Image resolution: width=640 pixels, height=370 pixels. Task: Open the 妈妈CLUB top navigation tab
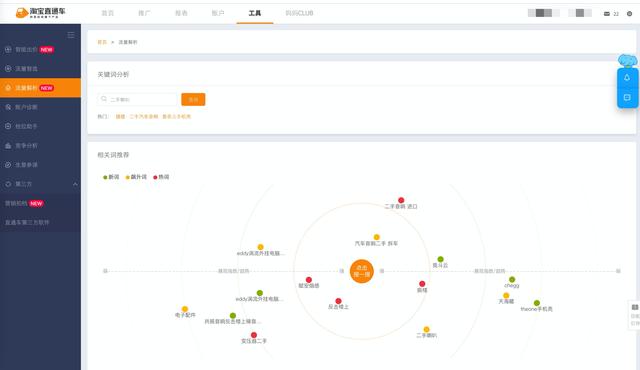[x=299, y=13]
